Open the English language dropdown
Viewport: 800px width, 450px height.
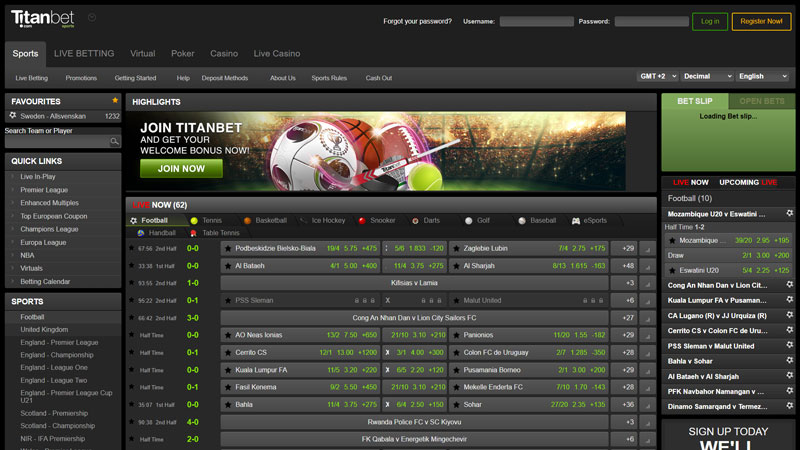click(763, 76)
